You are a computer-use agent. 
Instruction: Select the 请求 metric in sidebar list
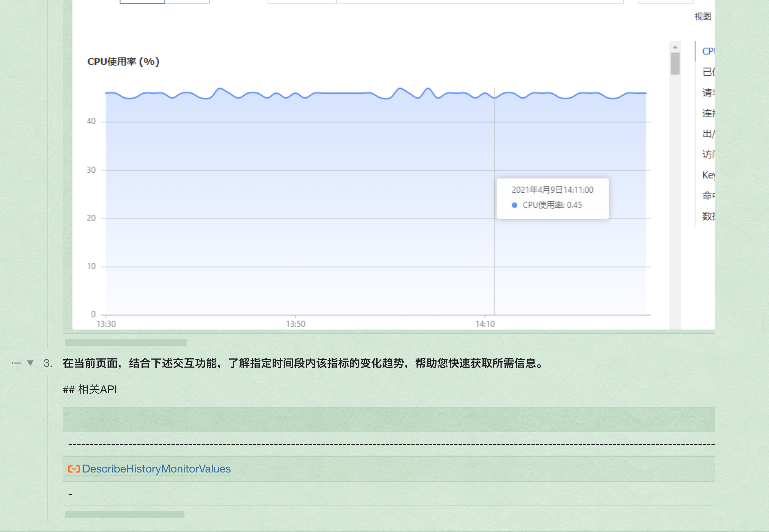coord(708,93)
